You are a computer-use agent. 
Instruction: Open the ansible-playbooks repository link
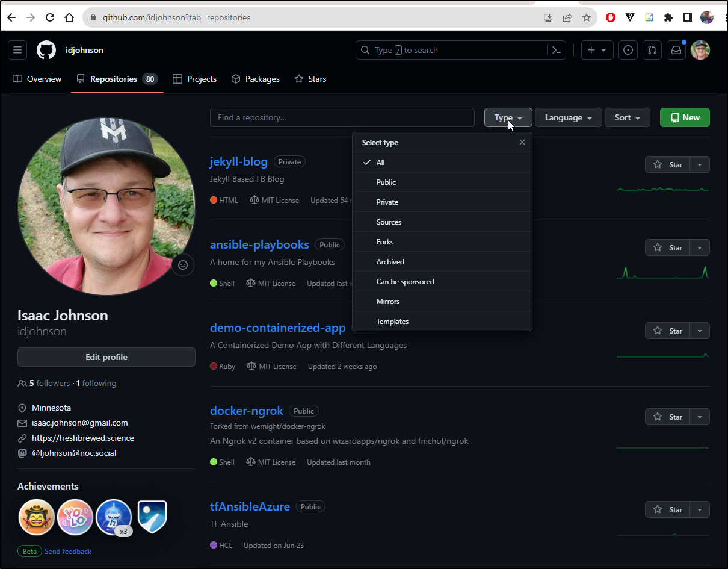(x=259, y=244)
